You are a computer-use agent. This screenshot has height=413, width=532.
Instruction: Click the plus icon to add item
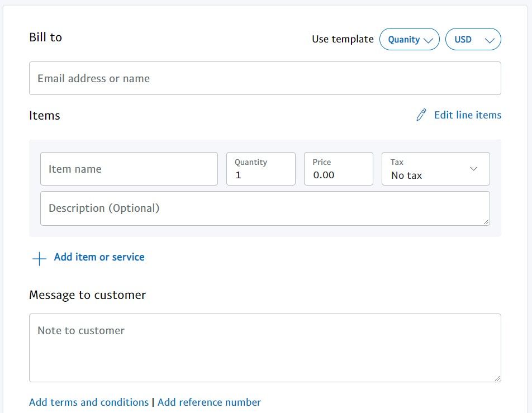pos(39,258)
